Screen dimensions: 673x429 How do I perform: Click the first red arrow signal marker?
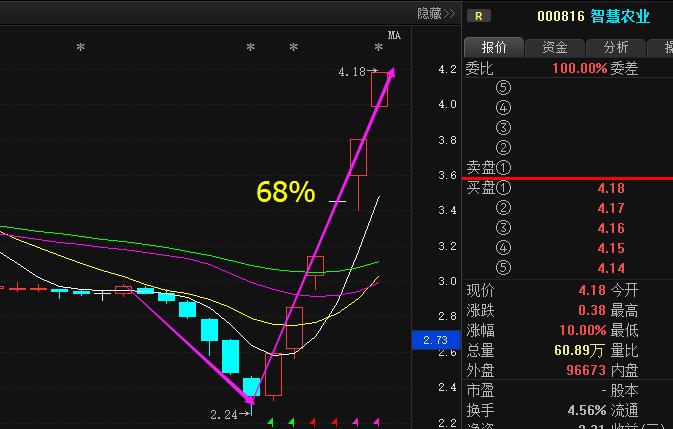point(312,423)
